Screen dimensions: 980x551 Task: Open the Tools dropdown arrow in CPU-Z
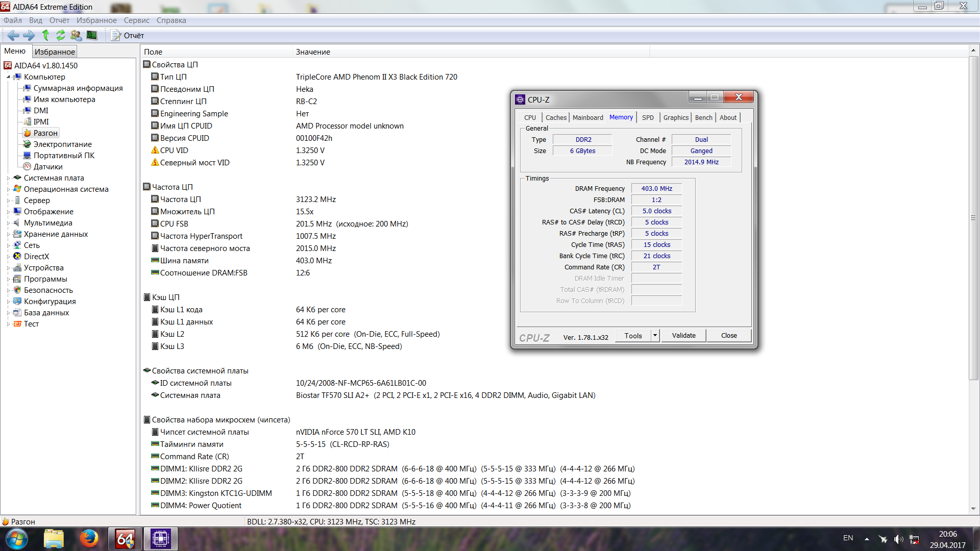655,335
